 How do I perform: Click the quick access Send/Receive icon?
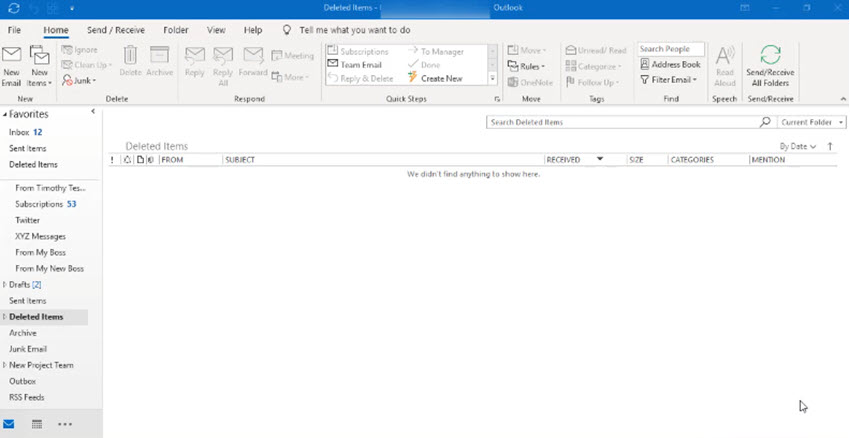click(14, 8)
